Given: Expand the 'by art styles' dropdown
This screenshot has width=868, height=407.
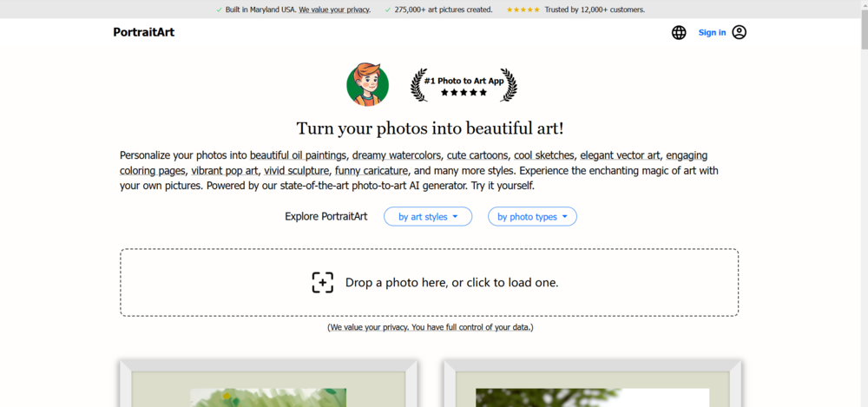Looking at the screenshot, I should 427,216.
